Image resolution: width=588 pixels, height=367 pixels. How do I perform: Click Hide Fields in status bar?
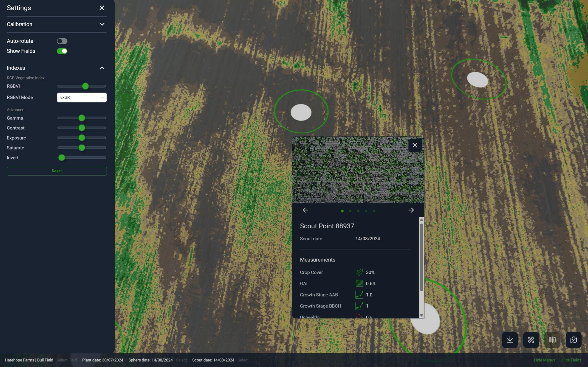571,360
